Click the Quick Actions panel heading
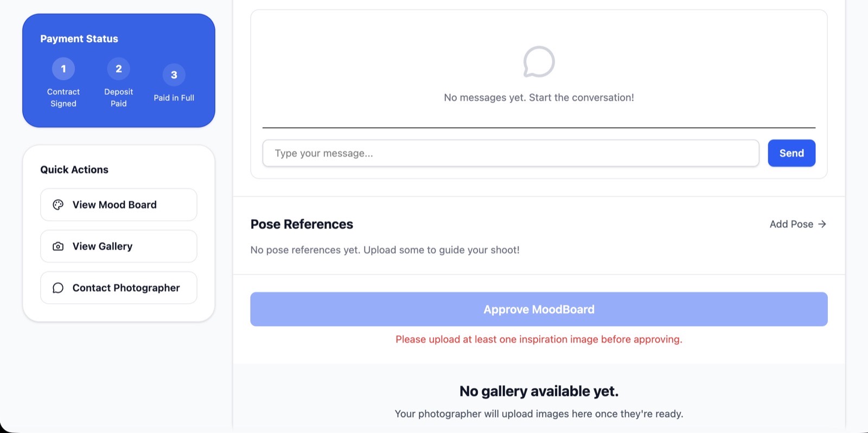Image resolution: width=868 pixels, height=433 pixels. point(74,169)
